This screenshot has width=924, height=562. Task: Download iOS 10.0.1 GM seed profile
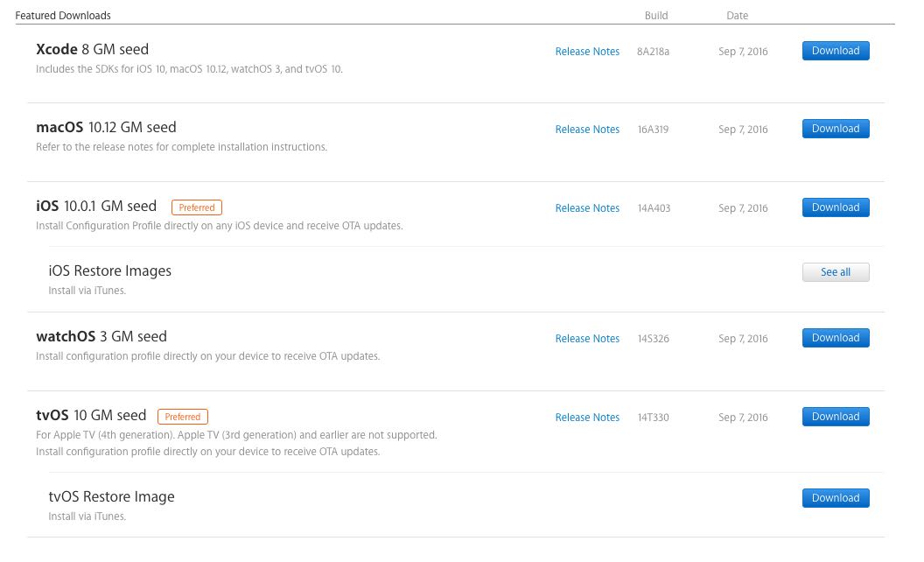pos(836,207)
